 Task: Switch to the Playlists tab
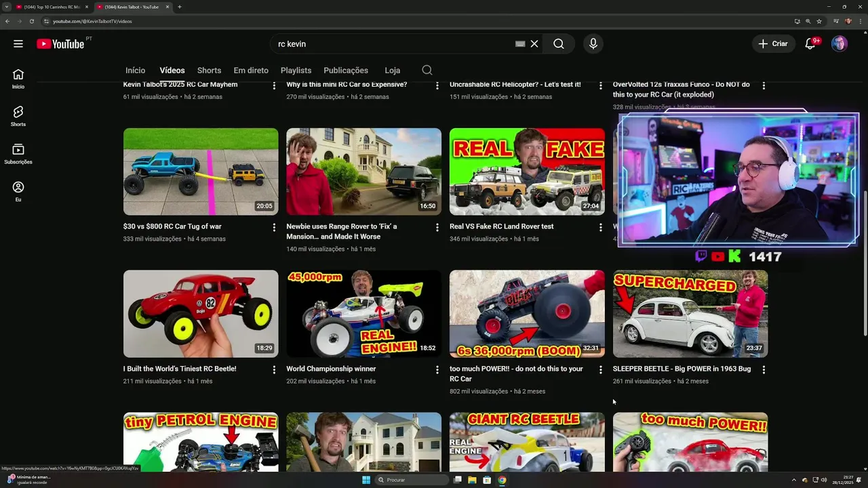point(296,70)
